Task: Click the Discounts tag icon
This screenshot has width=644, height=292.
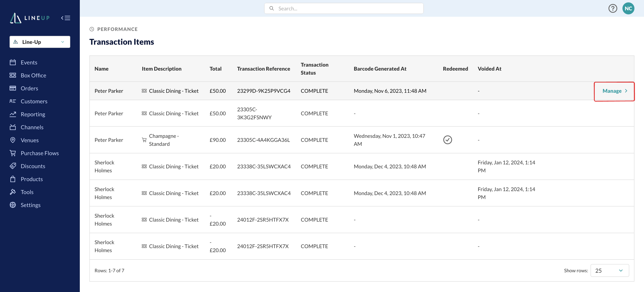Action: [x=13, y=166]
